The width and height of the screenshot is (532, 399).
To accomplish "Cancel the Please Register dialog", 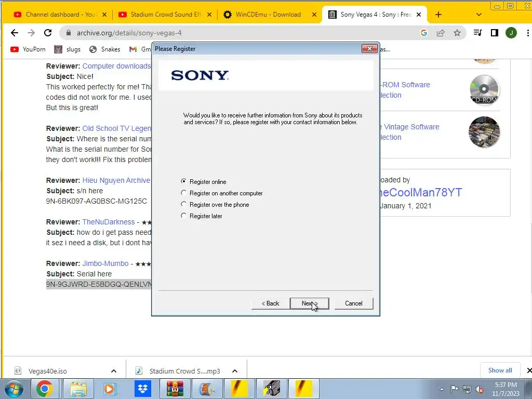I will tap(353, 303).
